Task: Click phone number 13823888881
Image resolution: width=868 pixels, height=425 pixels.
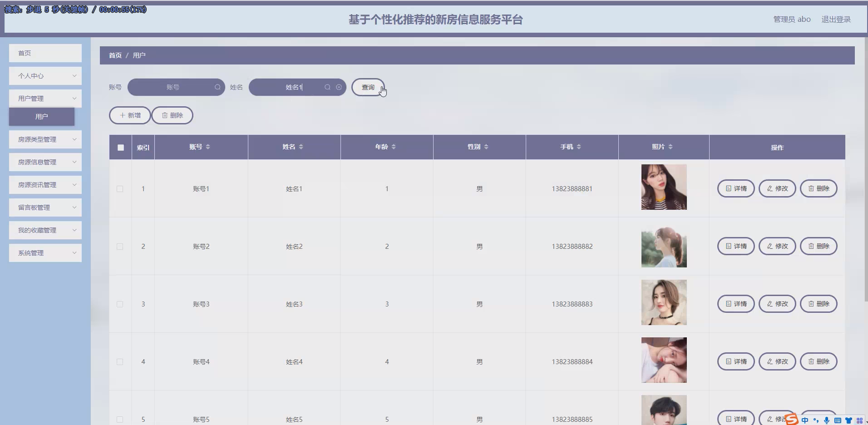Action: point(572,189)
